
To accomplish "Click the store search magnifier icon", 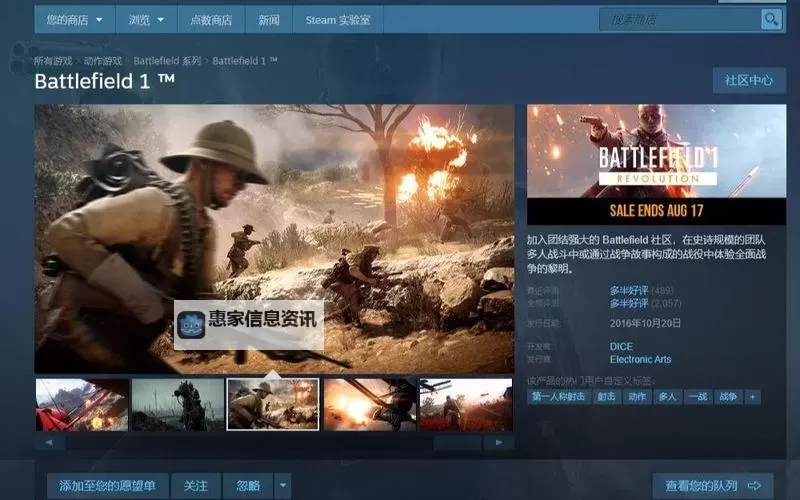I will point(771,20).
